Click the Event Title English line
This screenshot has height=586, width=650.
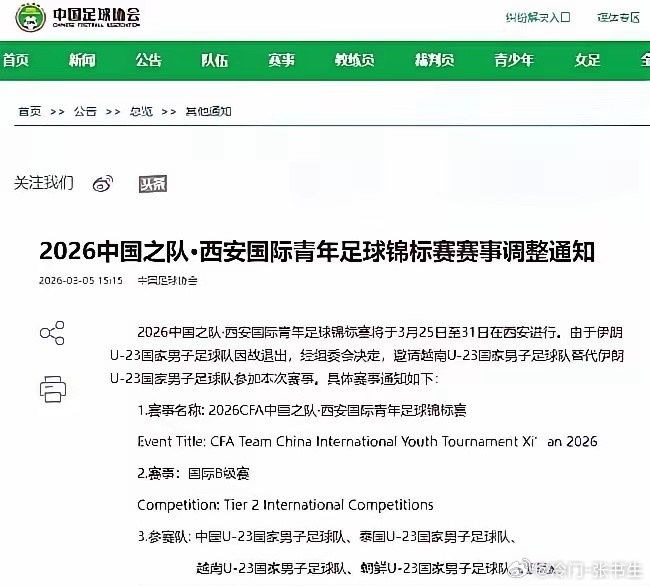tap(367, 442)
